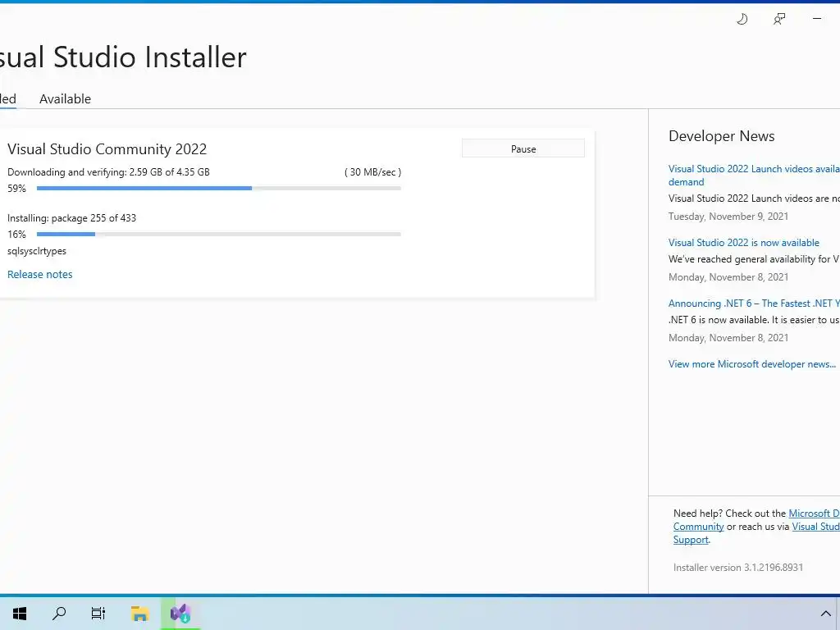Open the Microsoft Developer Community help link
The image size is (840, 630).
click(x=814, y=514)
